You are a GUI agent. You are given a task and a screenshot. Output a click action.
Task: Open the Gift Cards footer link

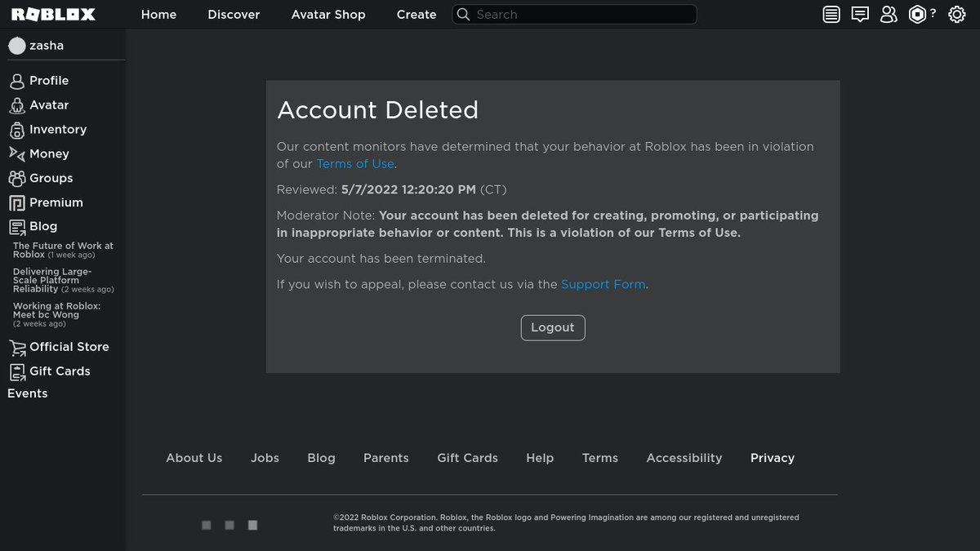click(x=467, y=458)
